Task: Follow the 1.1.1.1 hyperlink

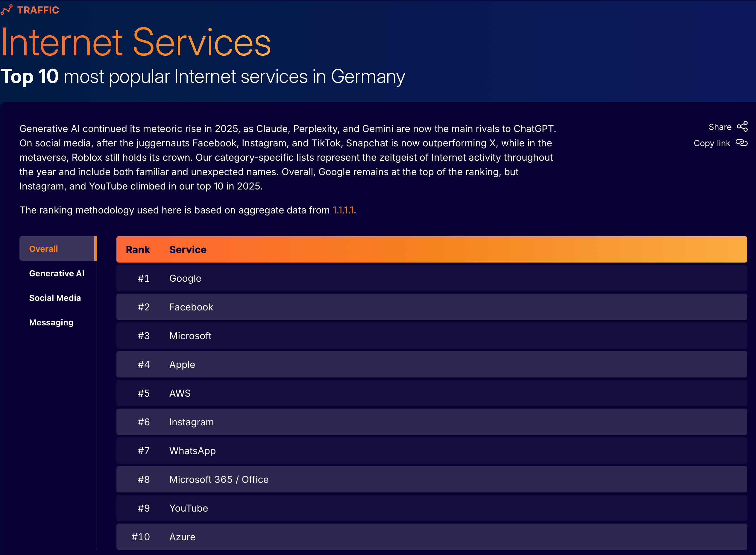Action: (343, 210)
